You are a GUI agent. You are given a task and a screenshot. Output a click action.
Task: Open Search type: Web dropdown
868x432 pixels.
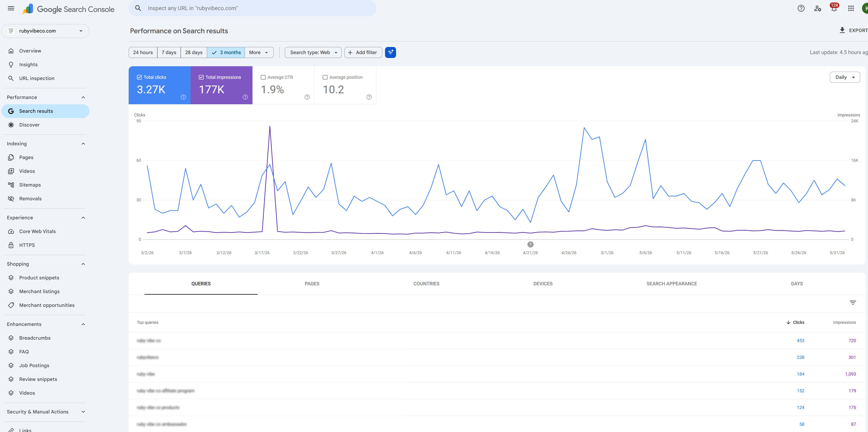(x=313, y=52)
